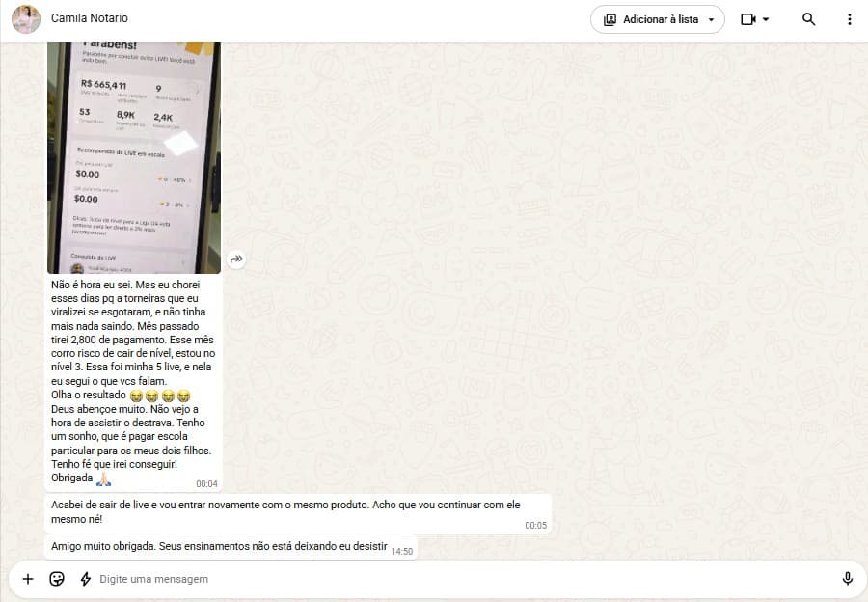This screenshot has width=868, height=602.
Task: Open the phone screenshot image in chat
Action: [x=134, y=158]
